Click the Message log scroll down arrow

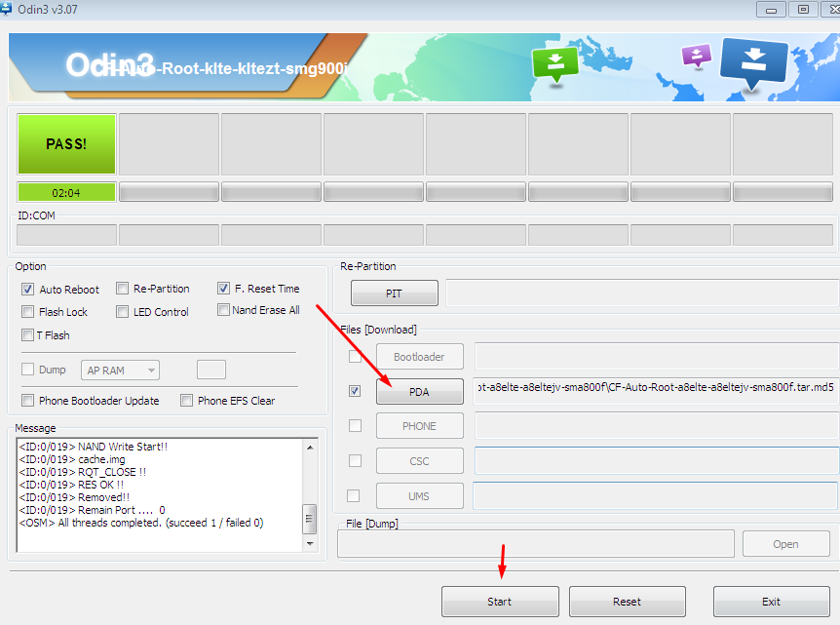click(x=310, y=544)
